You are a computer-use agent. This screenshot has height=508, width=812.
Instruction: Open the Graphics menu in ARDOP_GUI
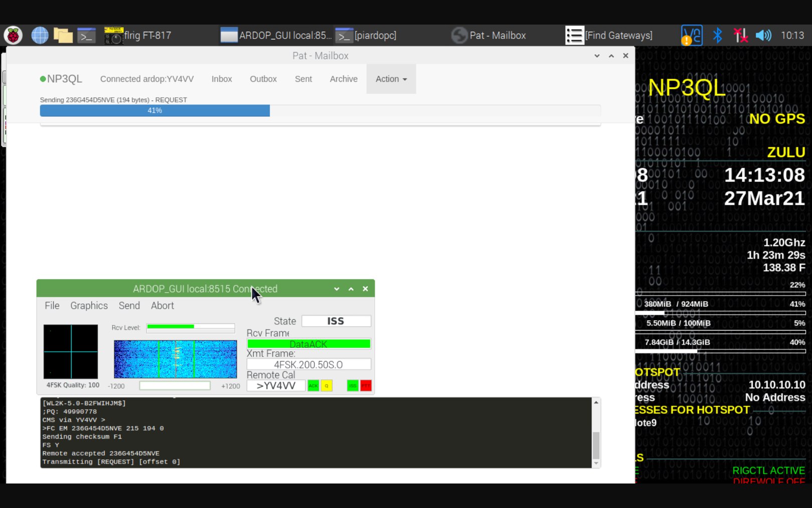click(x=89, y=306)
